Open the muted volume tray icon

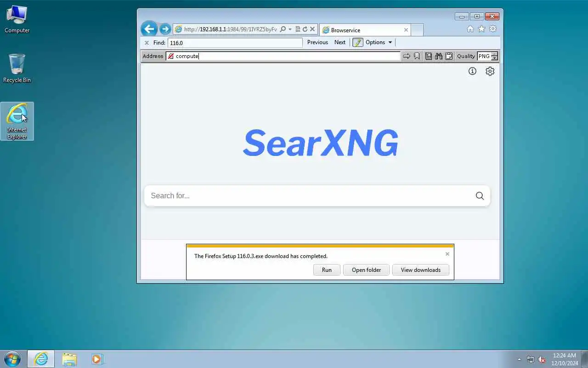pos(542,359)
